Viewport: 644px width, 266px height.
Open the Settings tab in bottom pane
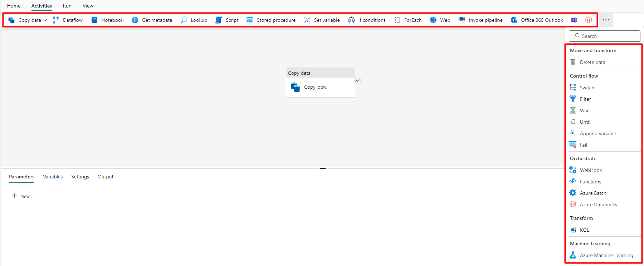pyautogui.click(x=80, y=177)
